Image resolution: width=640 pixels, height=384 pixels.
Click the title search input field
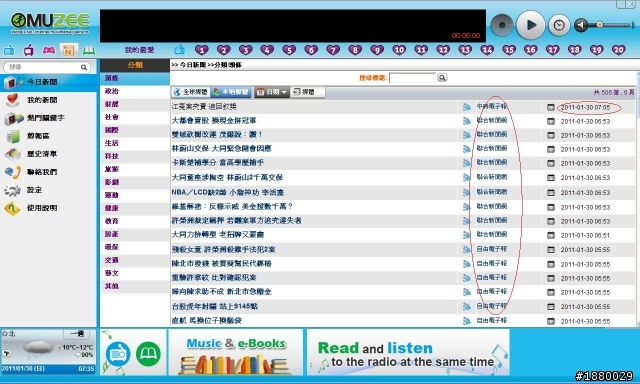pyautogui.click(x=413, y=78)
